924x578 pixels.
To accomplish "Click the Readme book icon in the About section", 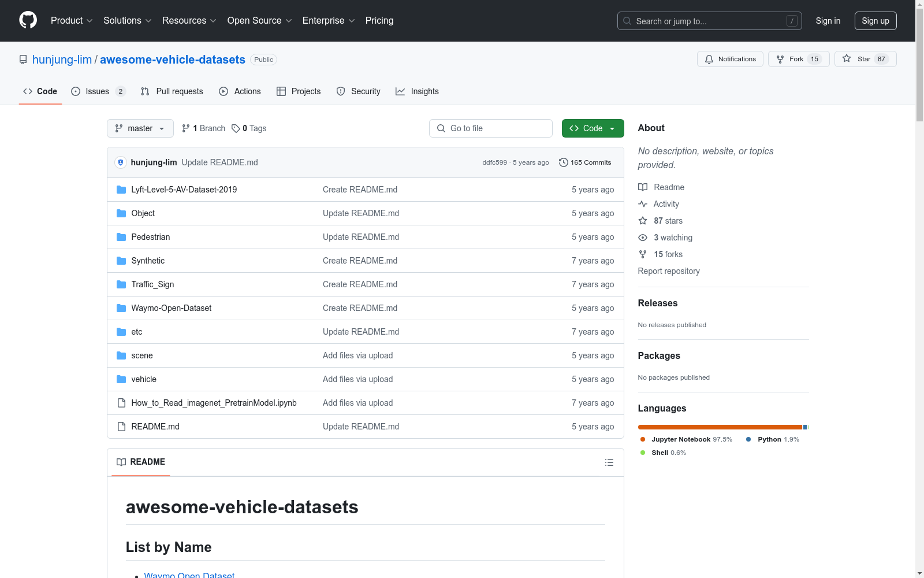I will coord(643,187).
